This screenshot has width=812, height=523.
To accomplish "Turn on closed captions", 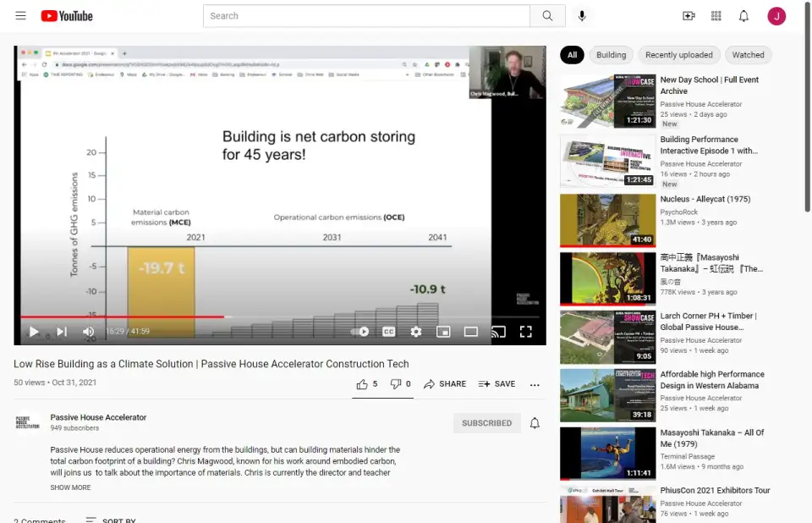I will click(388, 332).
